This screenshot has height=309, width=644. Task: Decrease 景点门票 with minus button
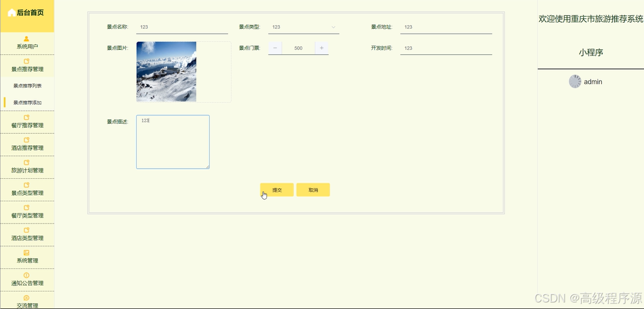click(275, 48)
